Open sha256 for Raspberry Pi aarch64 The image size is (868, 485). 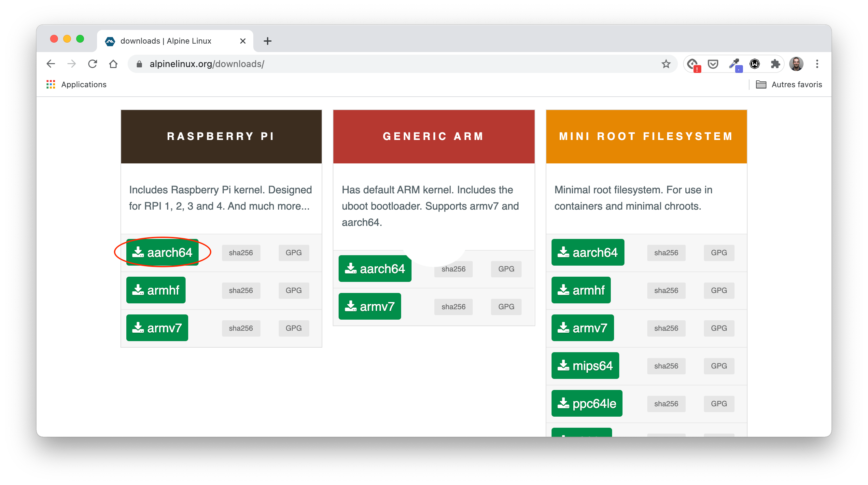click(241, 253)
